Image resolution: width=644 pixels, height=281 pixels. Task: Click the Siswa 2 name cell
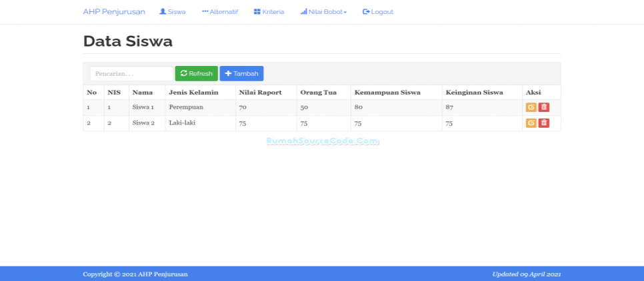coord(143,123)
